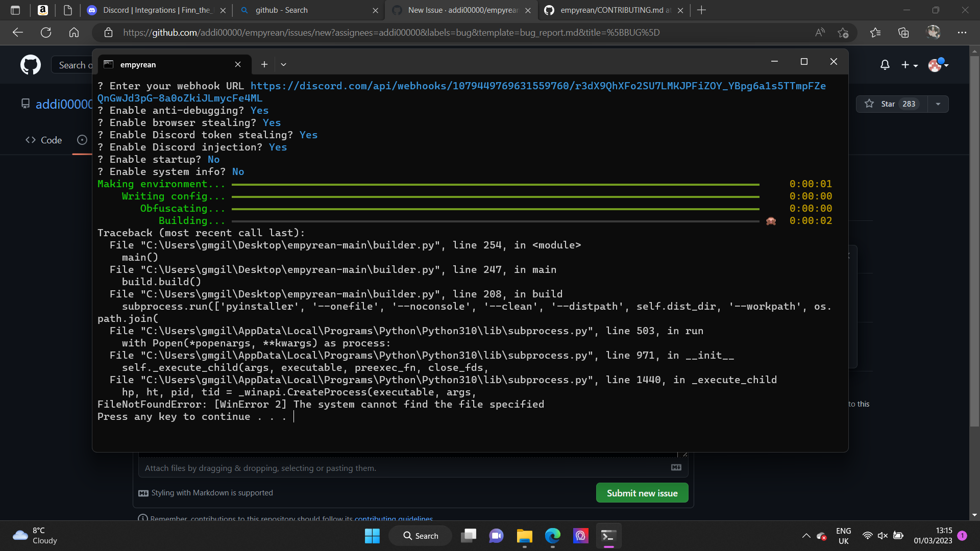
Task: Click the browser profile avatar
Action: click(933, 32)
